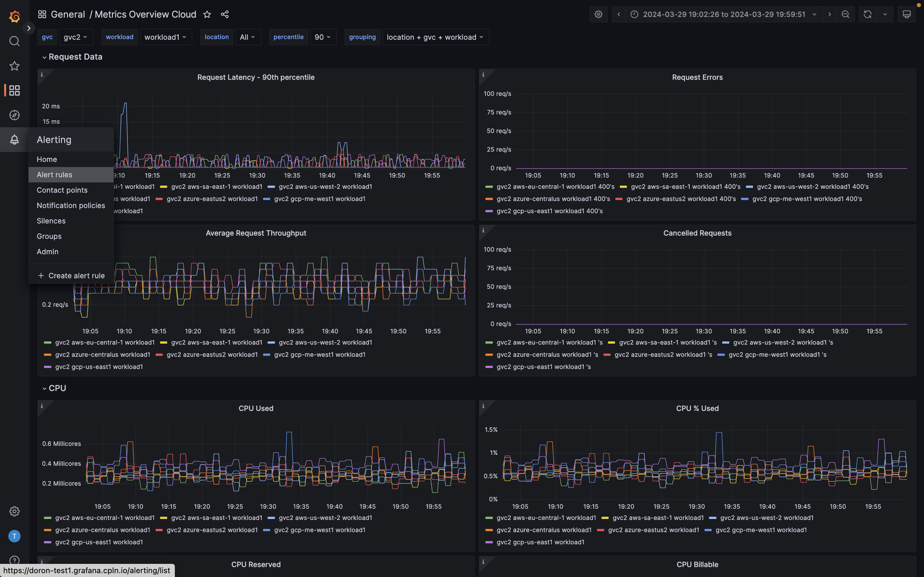
Task: Refresh the dashboard with the sync icon
Action: click(867, 14)
